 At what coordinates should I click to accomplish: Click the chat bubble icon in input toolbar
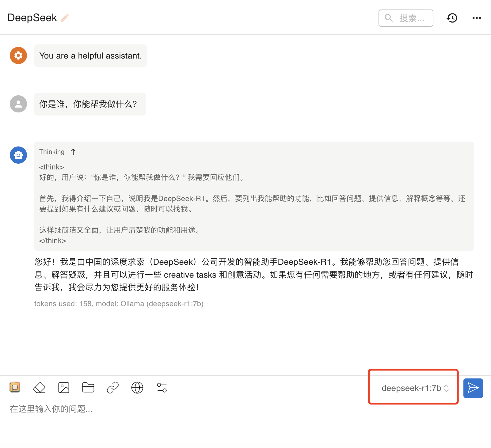pos(15,387)
